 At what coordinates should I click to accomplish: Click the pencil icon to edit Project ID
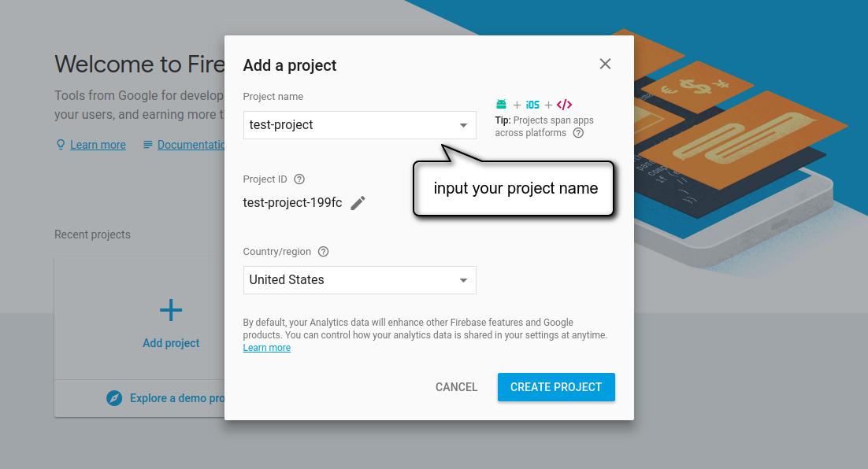358,203
